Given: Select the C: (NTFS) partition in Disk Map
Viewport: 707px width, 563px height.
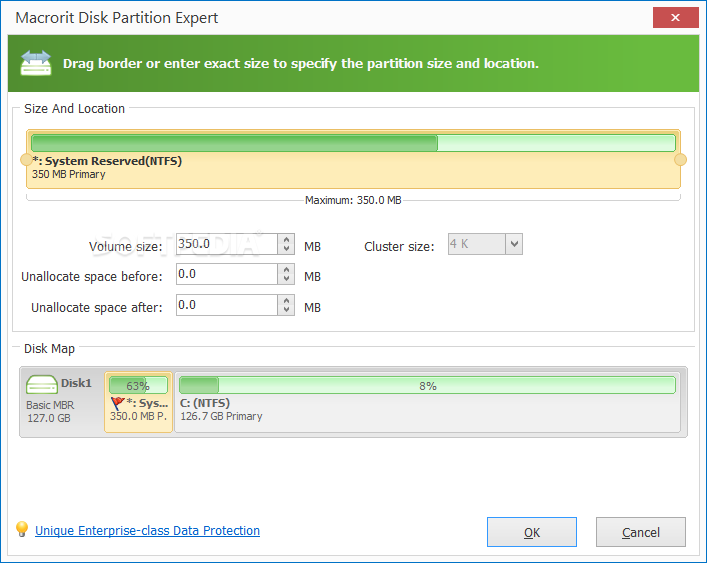Looking at the screenshot, I should [x=427, y=402].
